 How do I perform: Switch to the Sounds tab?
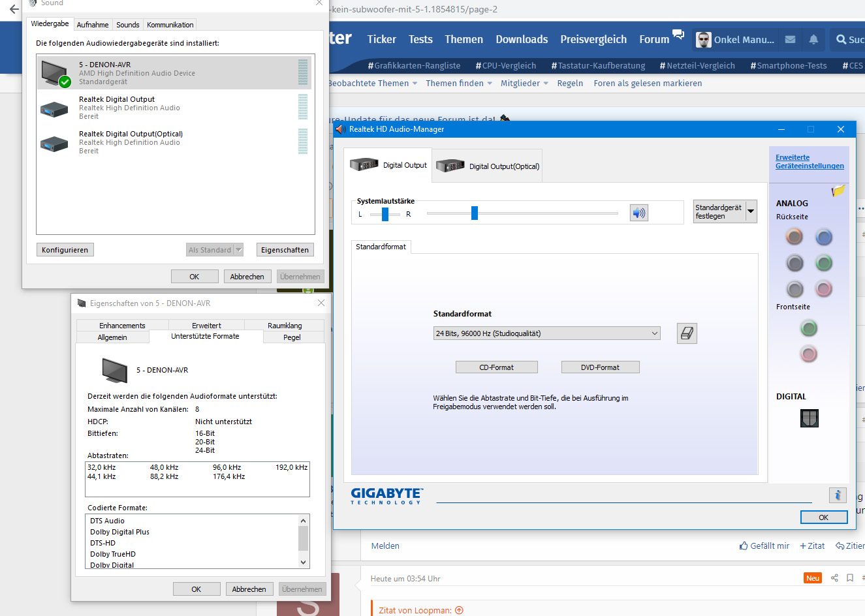click(x=128, y=25)
